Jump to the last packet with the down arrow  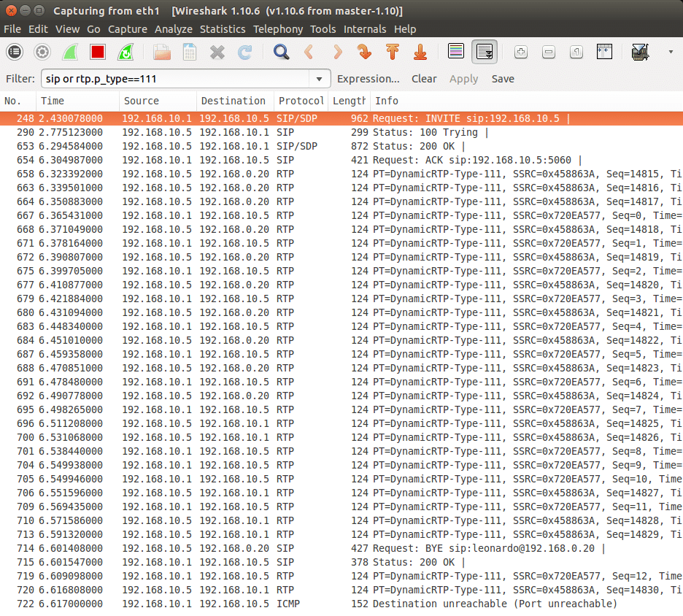point(420,52)
